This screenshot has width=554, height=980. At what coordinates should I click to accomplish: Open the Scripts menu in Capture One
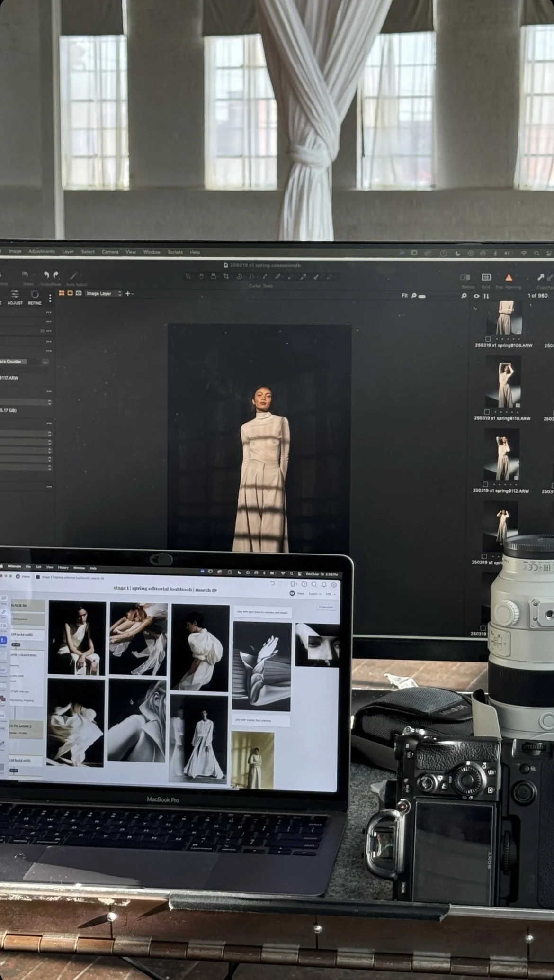pyautogui.click(x=175, y=252)
